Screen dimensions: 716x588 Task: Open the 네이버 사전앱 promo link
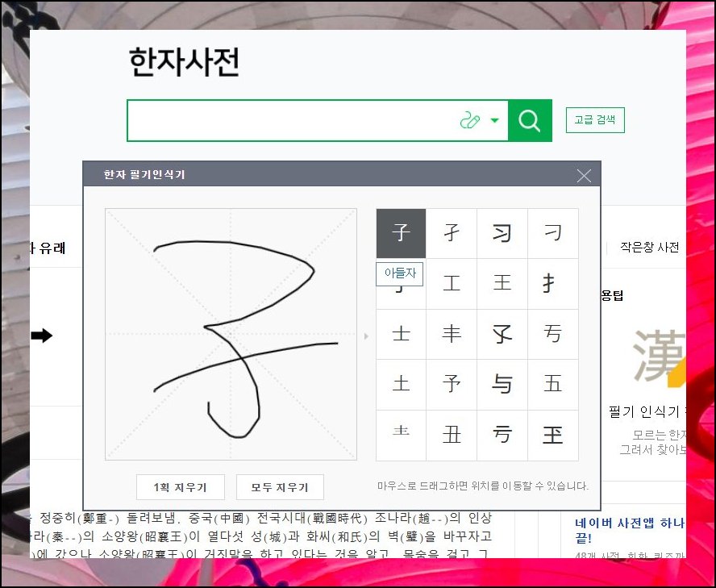click(x=630, y=530)
